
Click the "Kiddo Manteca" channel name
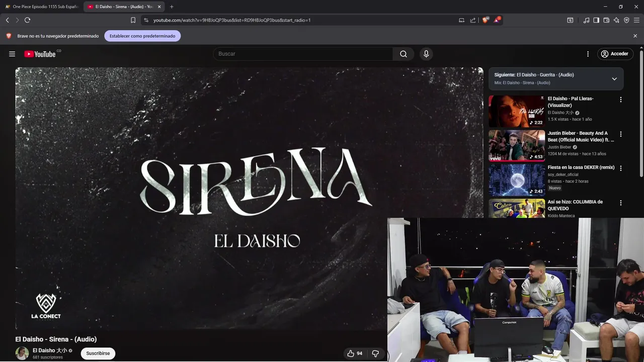(x=561, y=216)
